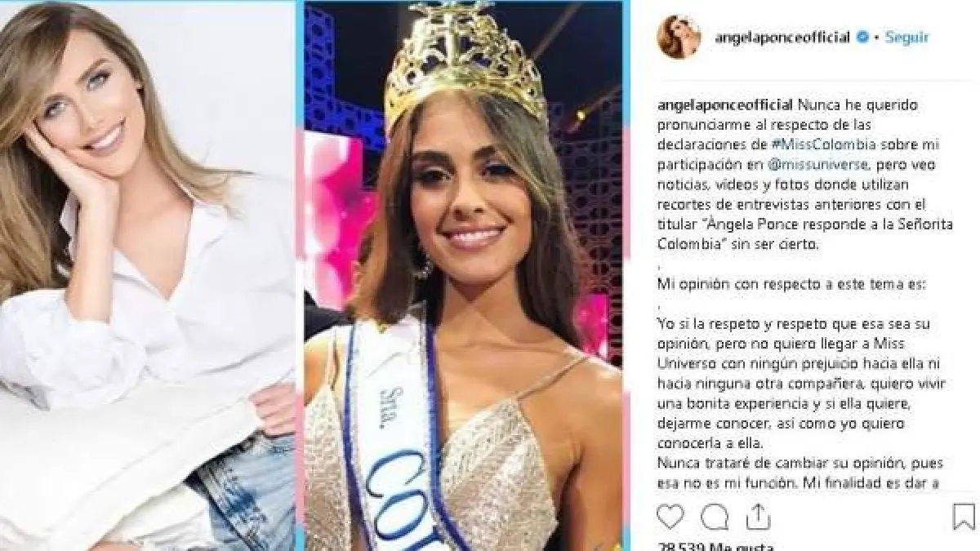Open angelaponceofficial username in post header
Image resolution: width=980 pixels, height=551 pixels.
tap(782, 38)
